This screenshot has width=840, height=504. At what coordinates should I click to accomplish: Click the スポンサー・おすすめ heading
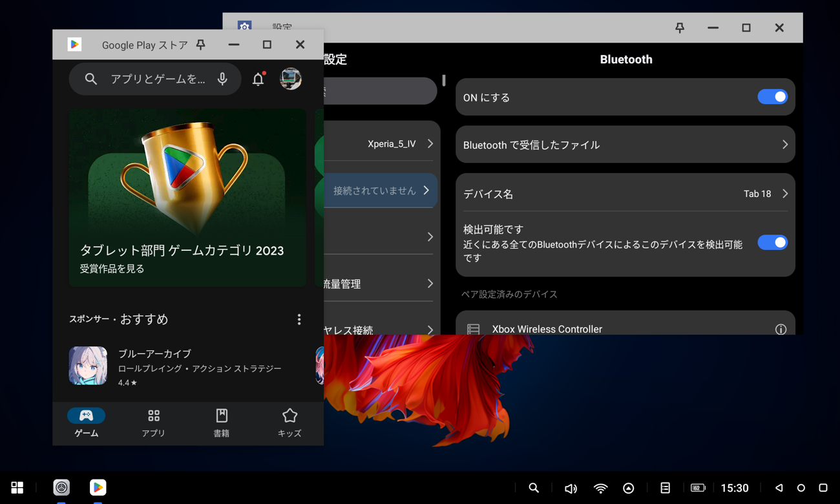click(119, 319)
